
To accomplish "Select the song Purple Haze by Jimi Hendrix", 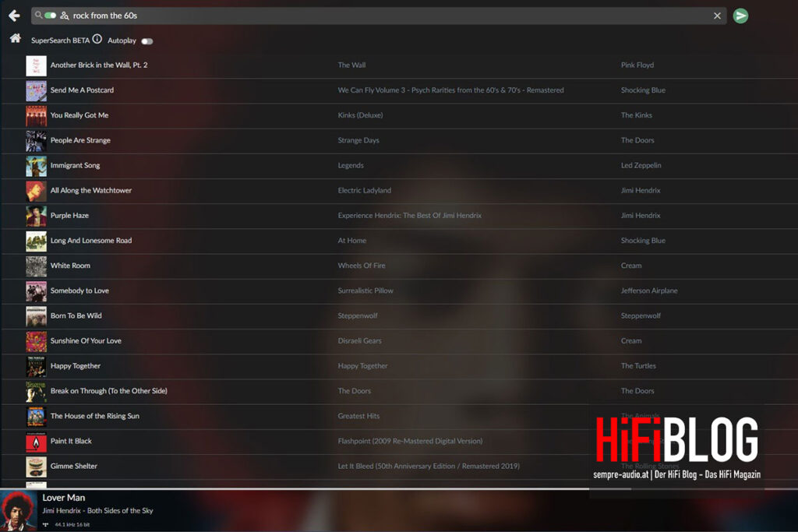I will click(x=68, y=215).
